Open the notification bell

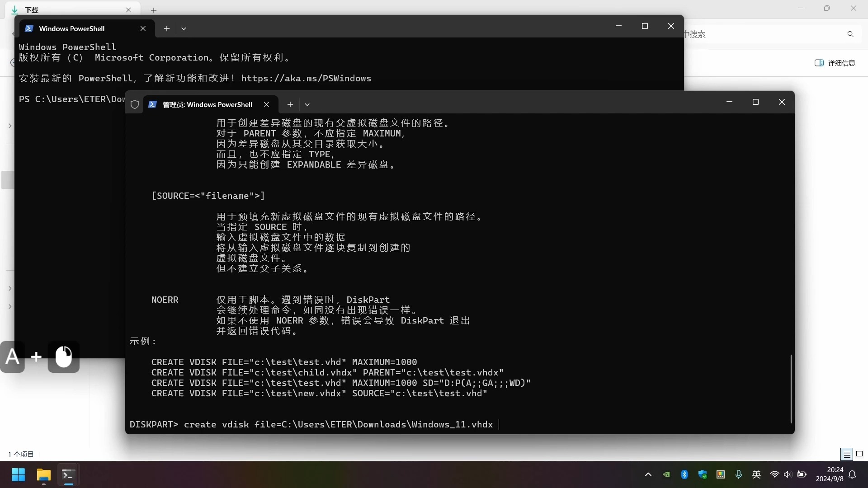[x=852, y=474]
